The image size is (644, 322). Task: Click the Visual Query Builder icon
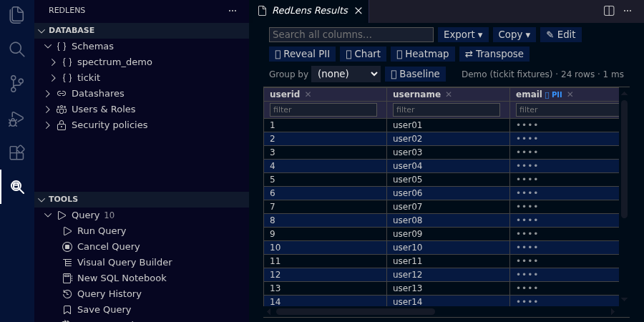coord(67,263)
